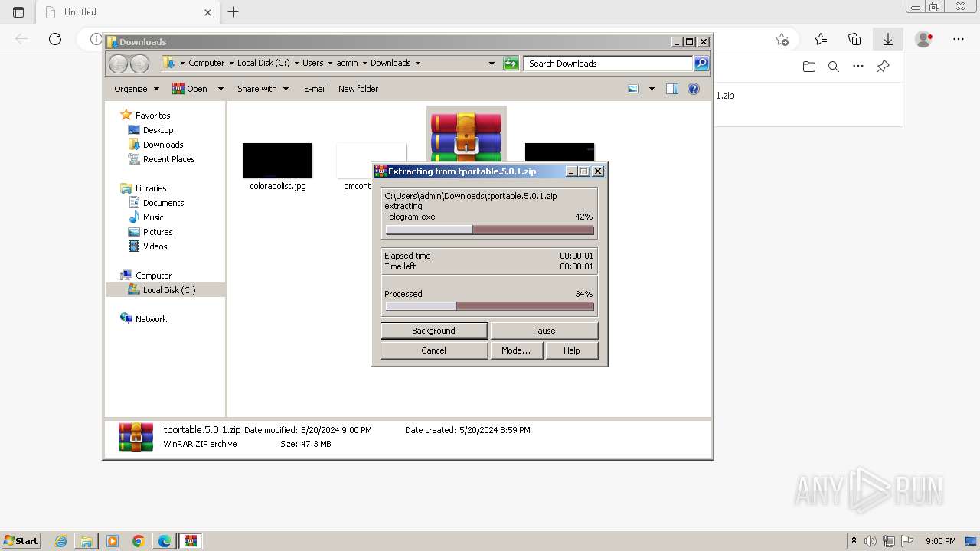Click E-mail toolbar item
The height and width of the screenshot is (551, 980).
coord(315,89)
